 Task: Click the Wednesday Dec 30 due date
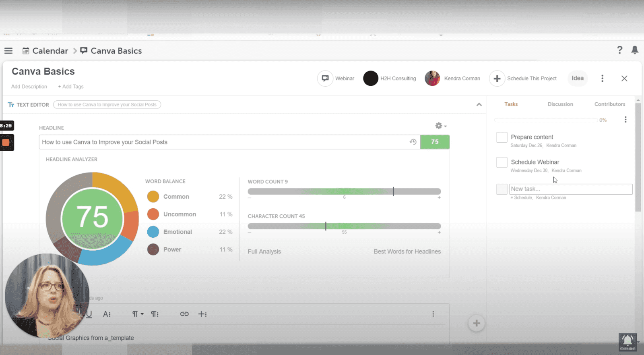coord(529,170)
